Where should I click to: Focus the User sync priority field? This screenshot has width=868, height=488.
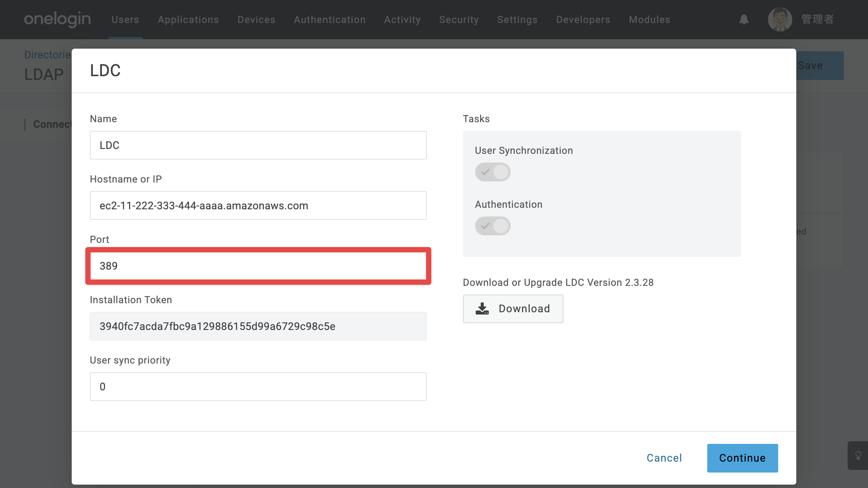click(x=258, y=387)
